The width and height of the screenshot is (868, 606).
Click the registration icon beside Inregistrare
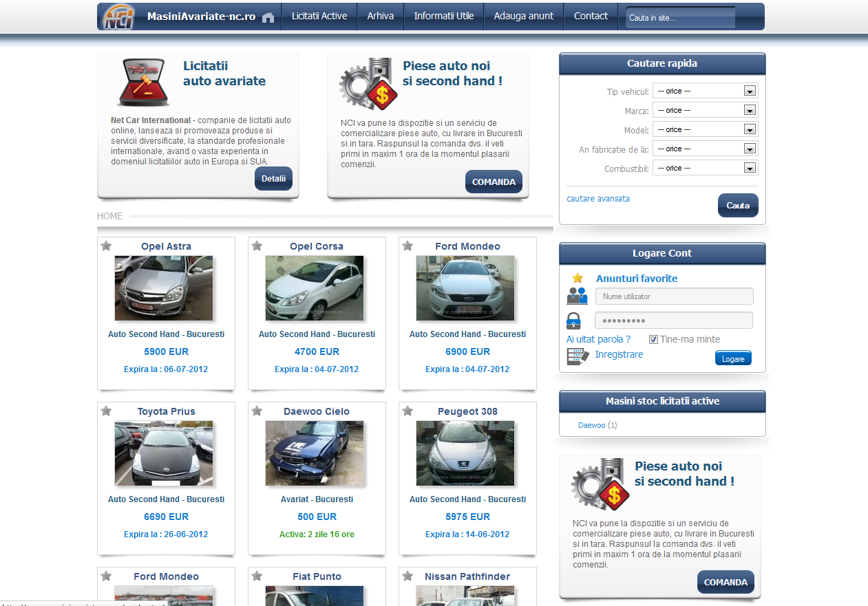pos(578,356)
